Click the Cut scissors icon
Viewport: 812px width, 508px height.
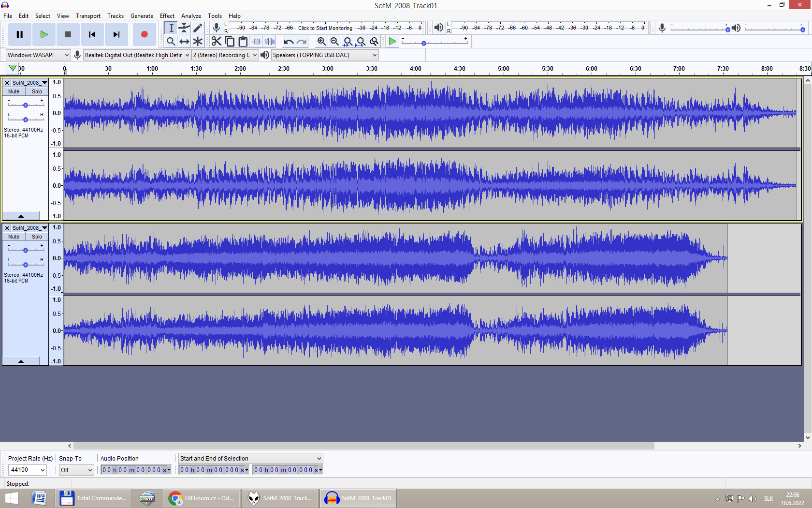216,42
